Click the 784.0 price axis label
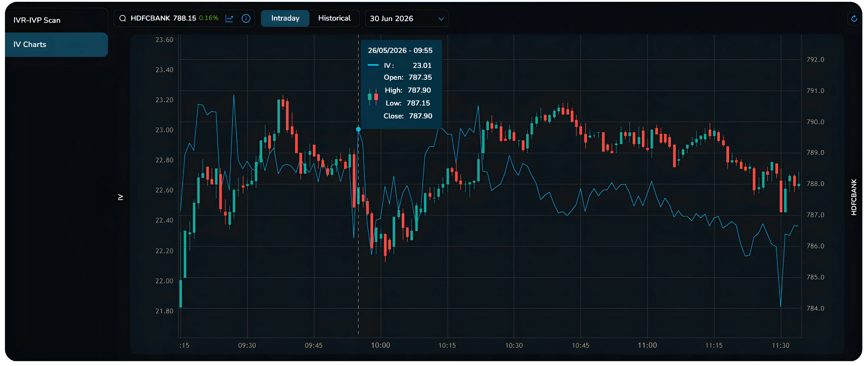 click(x=815, y=308)
